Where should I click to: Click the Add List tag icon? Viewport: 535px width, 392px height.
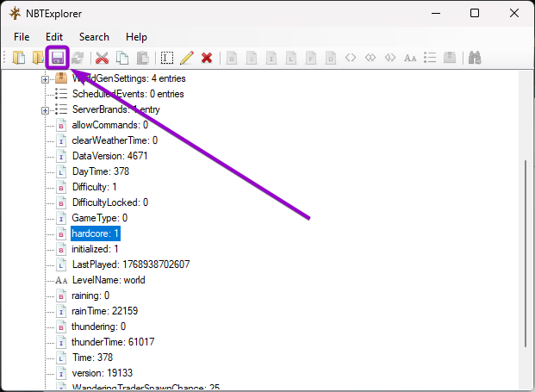pyautogui.click(x=430, y=58)
